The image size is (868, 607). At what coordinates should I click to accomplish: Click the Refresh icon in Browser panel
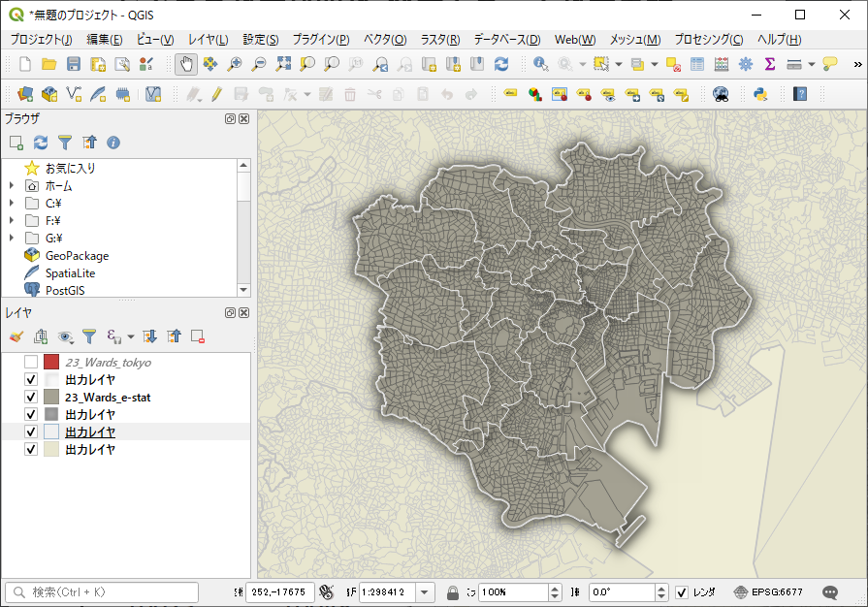point(41,143)
